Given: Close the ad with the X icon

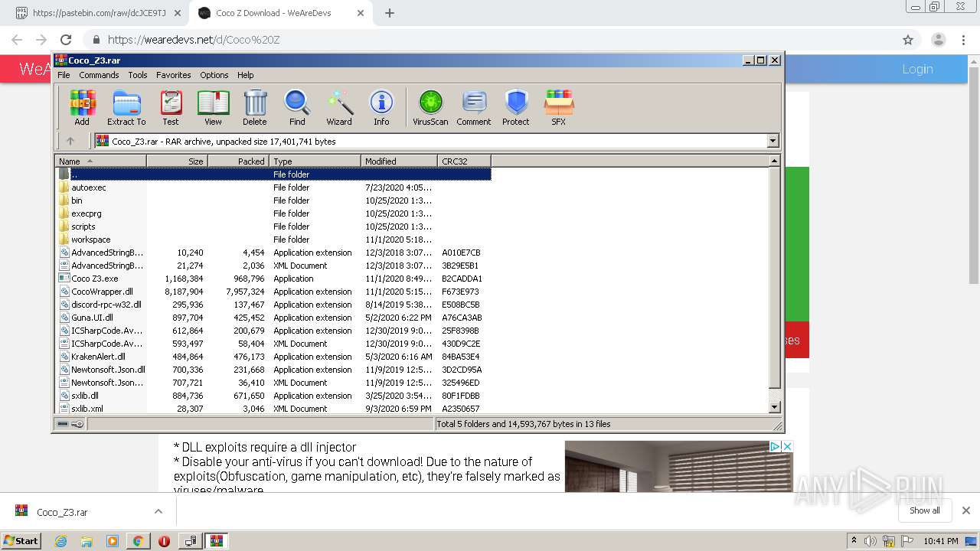Looking at the screenshot, I should (787, 446).
